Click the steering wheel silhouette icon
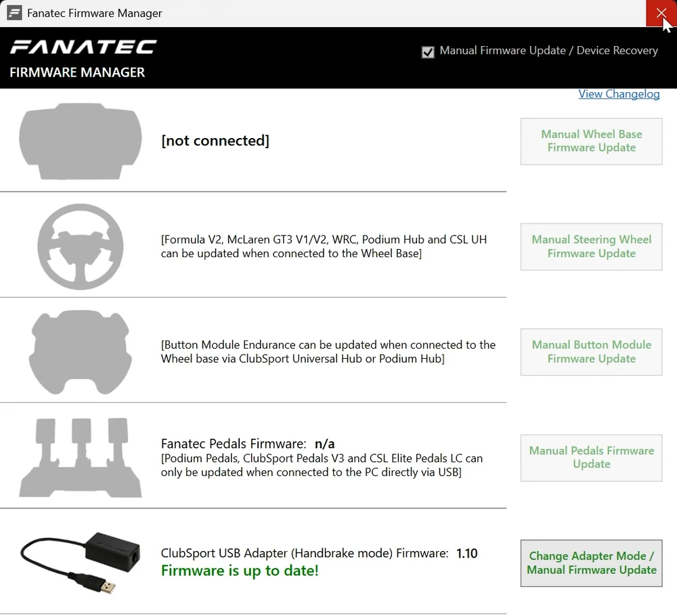The width and height of the screenshot is (677, 616). click(81, 246)
